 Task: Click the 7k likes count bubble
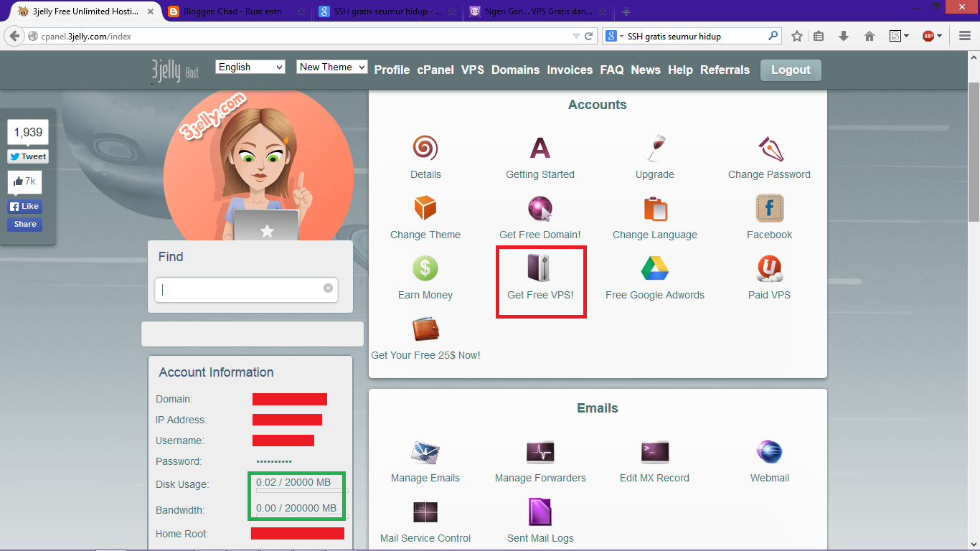click(25, 182)
